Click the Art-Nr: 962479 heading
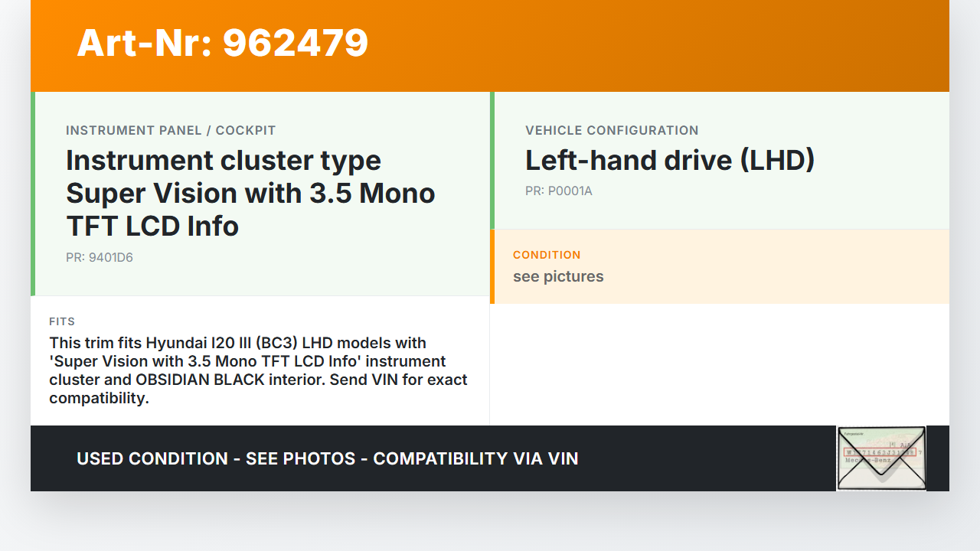The height and width of the screenshot is (551, 980). click(222, 43)
